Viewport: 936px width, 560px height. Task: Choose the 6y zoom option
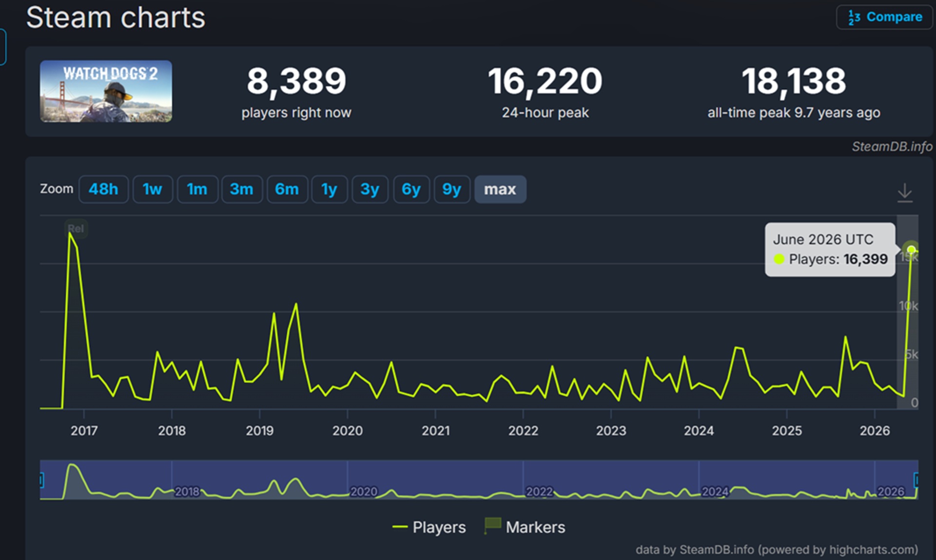[x=411, y=189]
